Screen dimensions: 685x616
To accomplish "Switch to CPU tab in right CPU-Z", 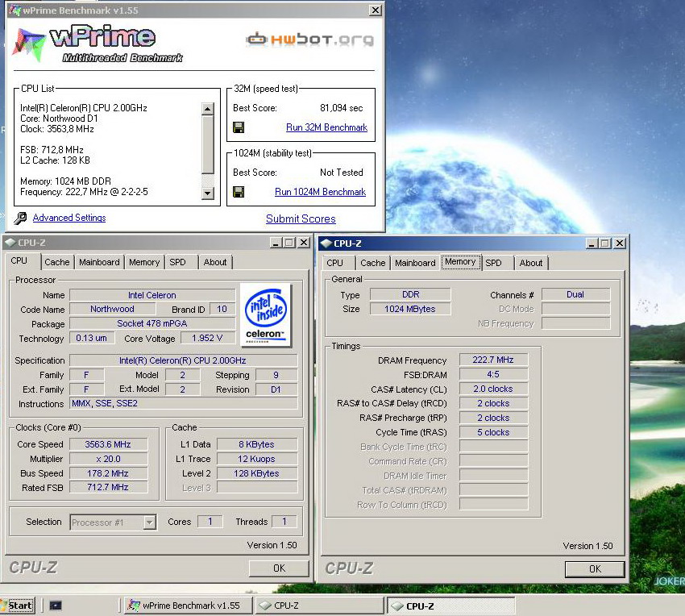I will pos(334,263).
